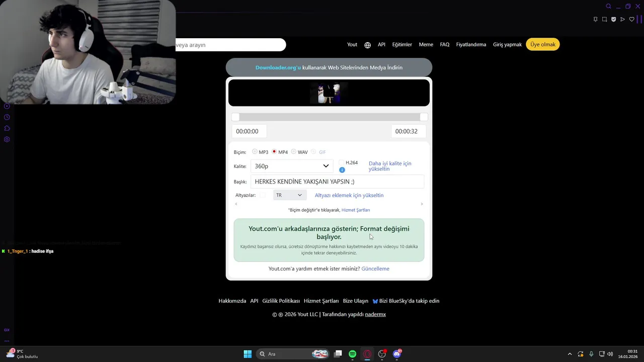Click the start handle of trim slider
The height and width of the screenshot is (362, 644).
235,117
